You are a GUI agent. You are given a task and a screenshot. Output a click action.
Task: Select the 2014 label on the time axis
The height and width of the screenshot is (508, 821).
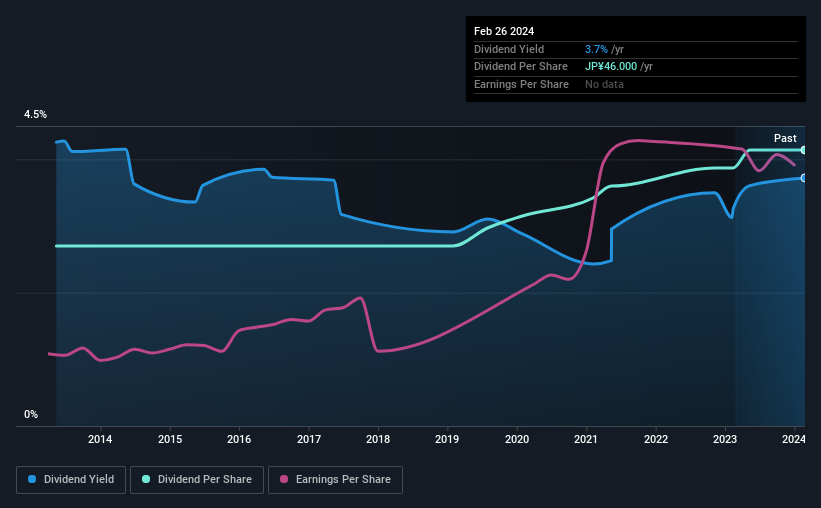[99, 439]
